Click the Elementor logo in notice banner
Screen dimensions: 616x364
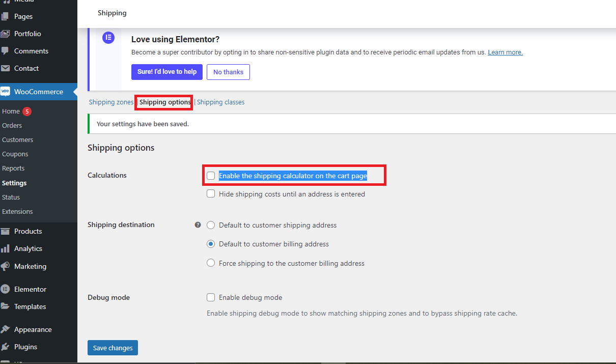click(x=108, y=38)
